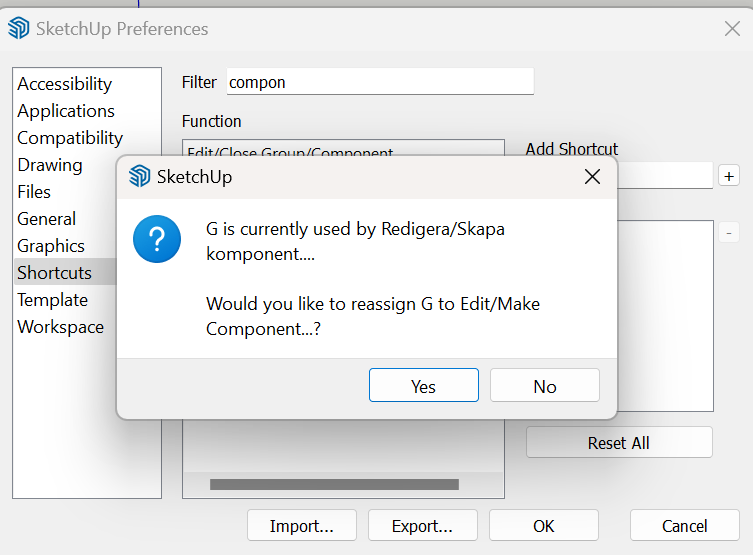Click the Reset All button

point(619,442)
